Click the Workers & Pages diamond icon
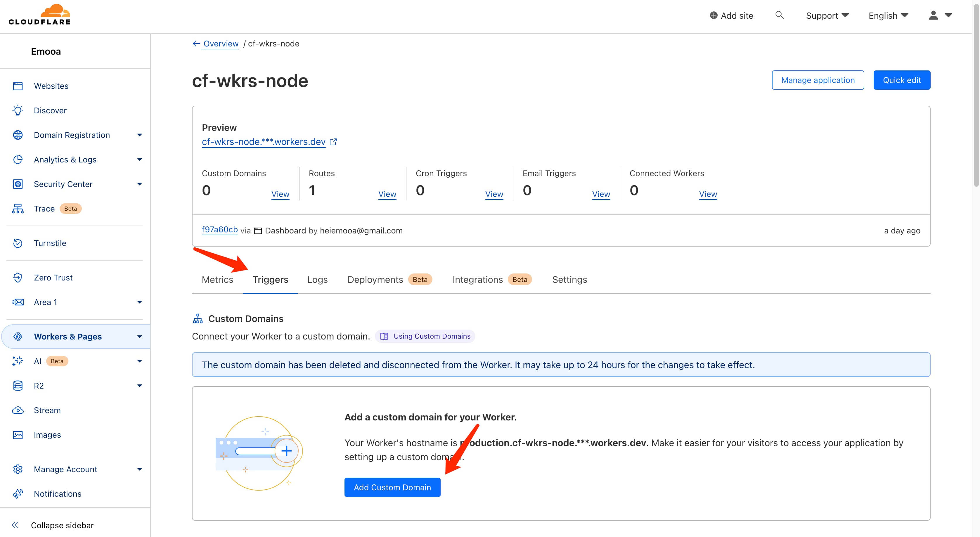The width and height of the screenshot is (980, 537). tap(18, 337)
